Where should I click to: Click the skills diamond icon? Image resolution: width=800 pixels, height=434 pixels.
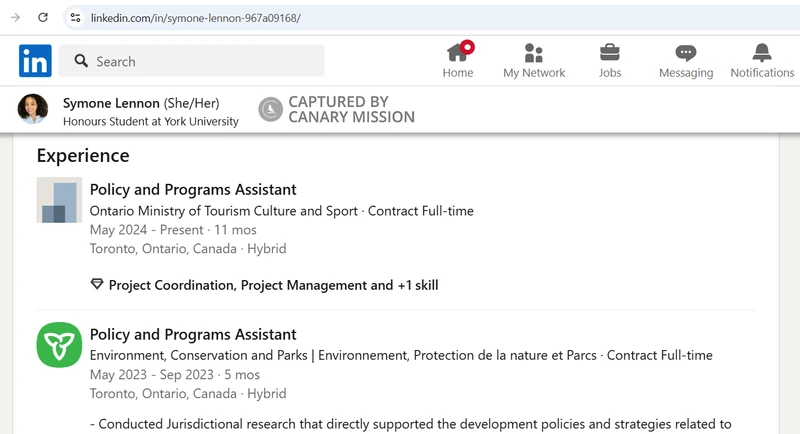pyautogui.click(x=97, y=285)
